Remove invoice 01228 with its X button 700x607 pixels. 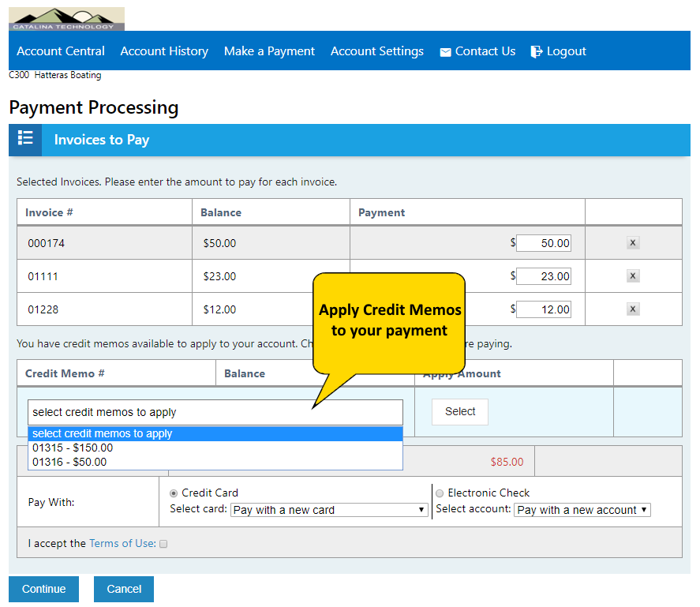point(633,309)
